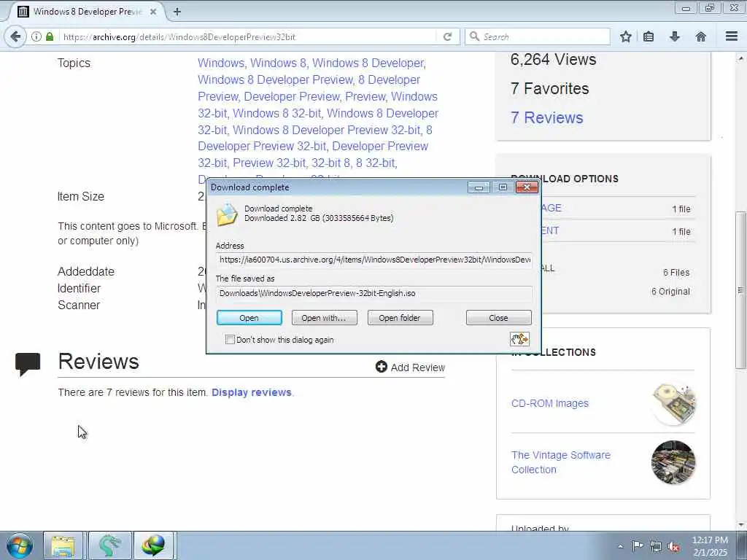Click the 6 Files download option text
The height and width of the screenshot is (560, 747).
click(676, 273)
